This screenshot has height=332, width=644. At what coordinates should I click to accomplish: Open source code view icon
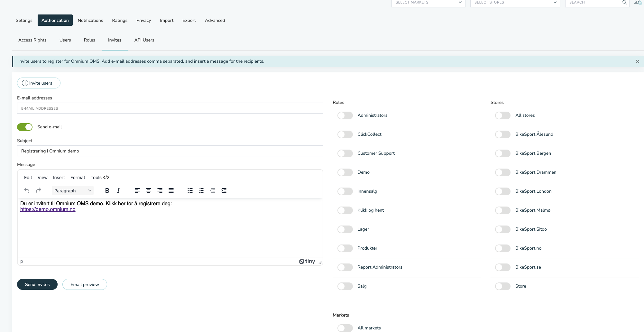[106, 177]
